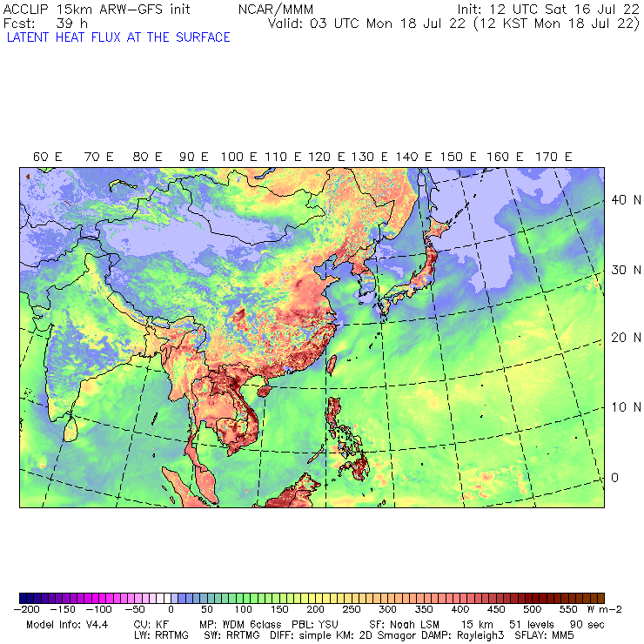Click the '50' color scale label

206,609
